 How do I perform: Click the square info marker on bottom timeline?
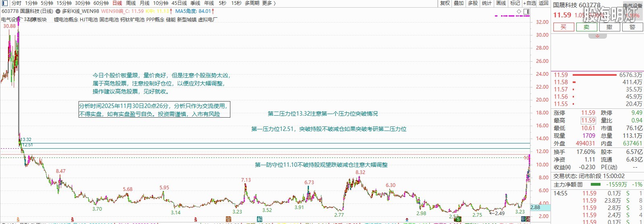[x=228, y=220]
